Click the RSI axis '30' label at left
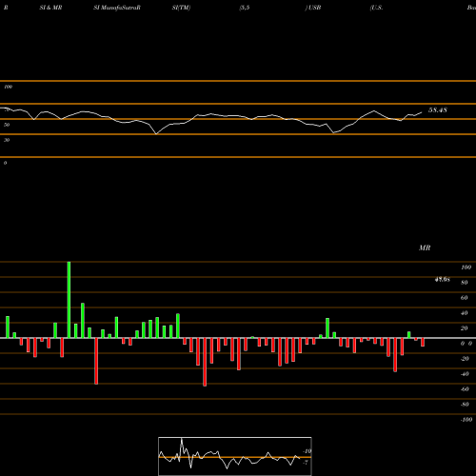476x476 pixels. (7, 140)
